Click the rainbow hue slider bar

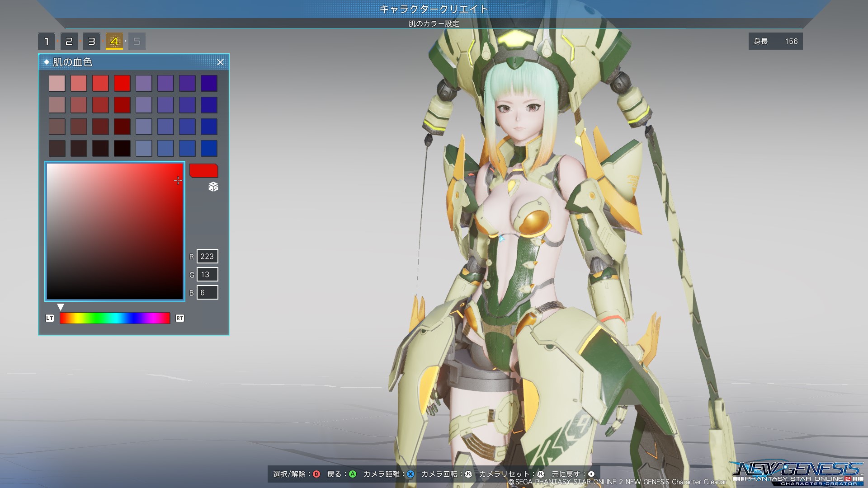(x=115, y=318)
